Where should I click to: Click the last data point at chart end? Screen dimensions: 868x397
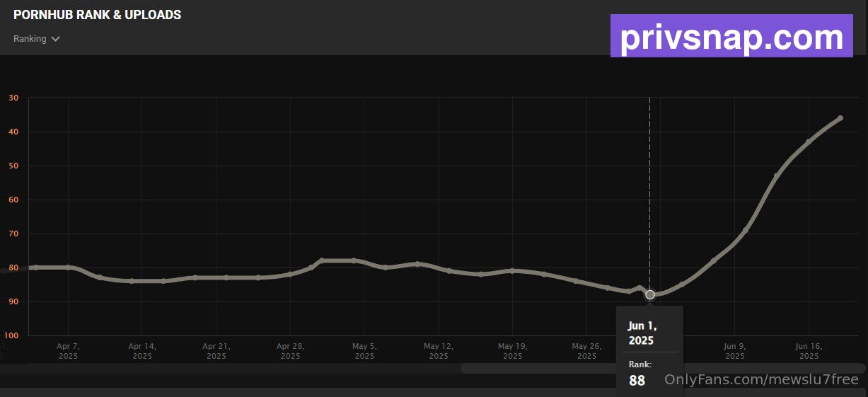(840, 118)
